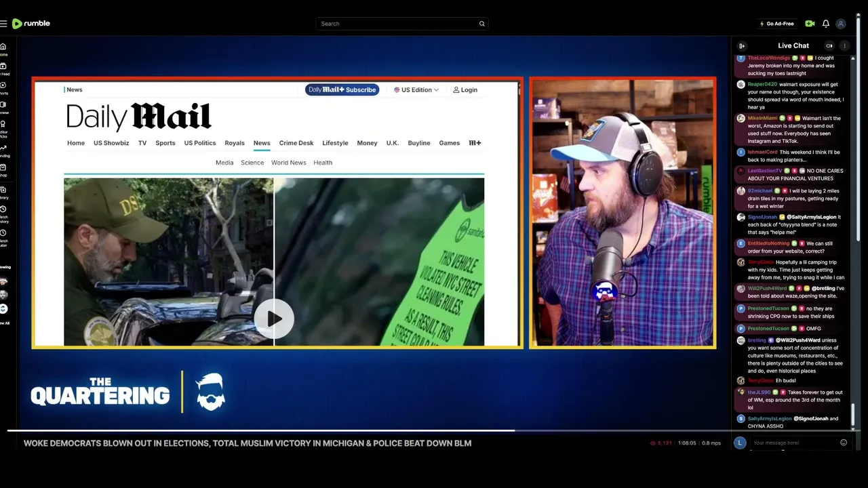Open the Sports menu item
Image resolution: width=868 pixels, height=488 pixels.
tap(165, 143)
